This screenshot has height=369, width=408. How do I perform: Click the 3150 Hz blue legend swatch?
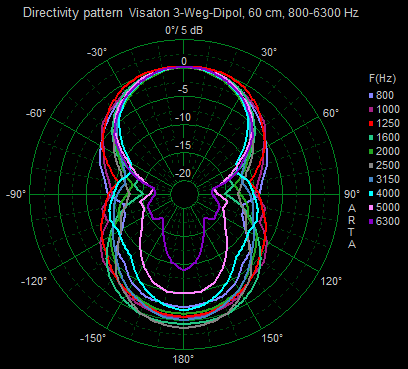click(x=371, y=180)
